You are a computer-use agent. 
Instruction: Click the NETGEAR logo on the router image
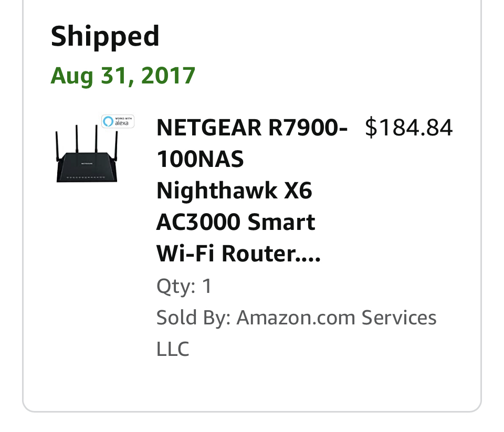tap(87, 164)
